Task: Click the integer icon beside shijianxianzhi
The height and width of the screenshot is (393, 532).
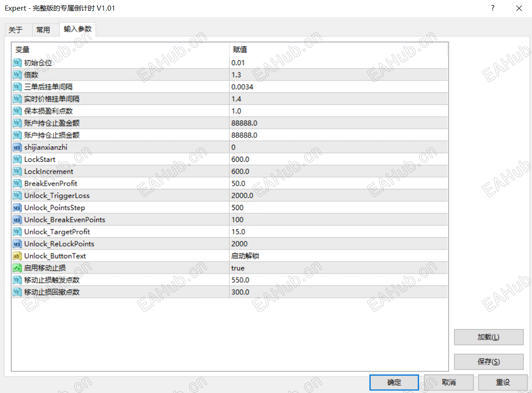Action: coord(17,148)
